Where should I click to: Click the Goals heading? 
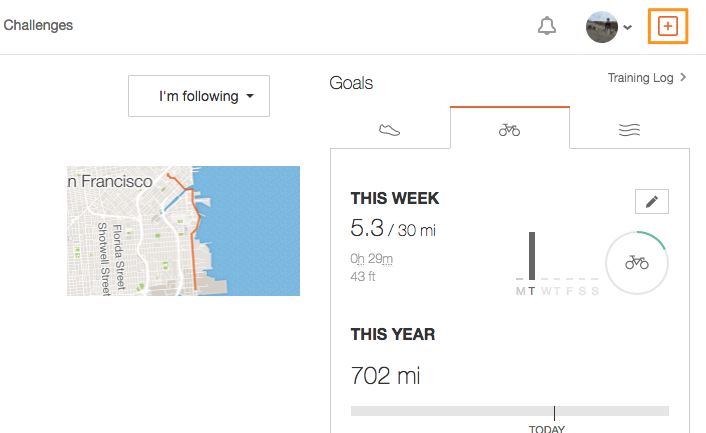pyautogui.click(x=351, y=83)
